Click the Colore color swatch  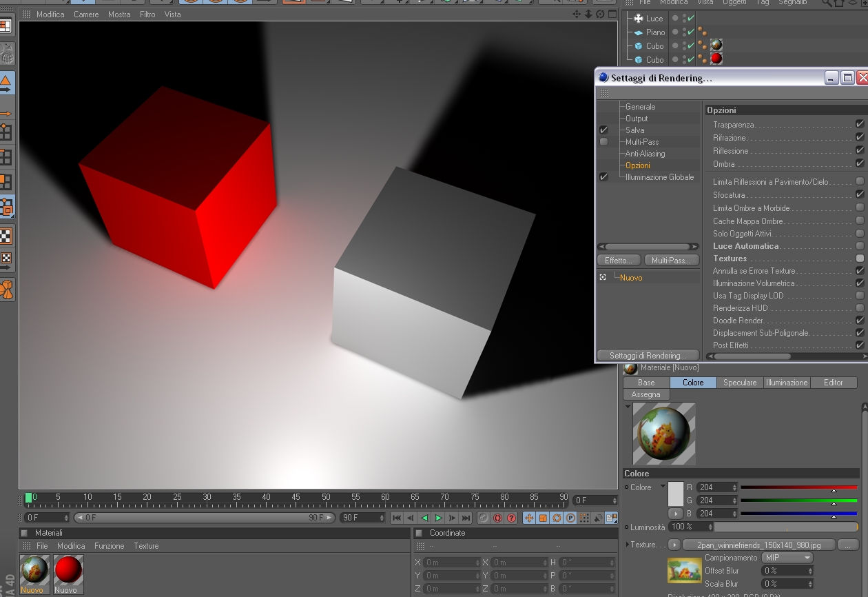pos(676,494)
